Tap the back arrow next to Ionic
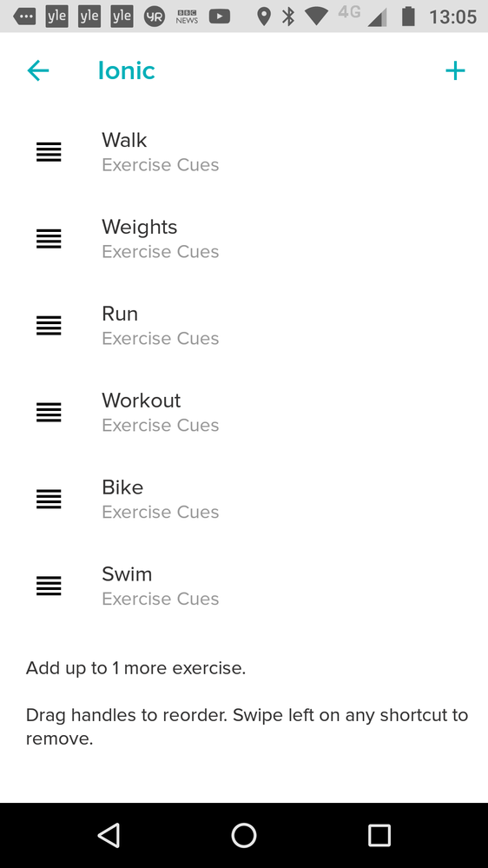This screenshot has width=488, height=868. point(37,71)
